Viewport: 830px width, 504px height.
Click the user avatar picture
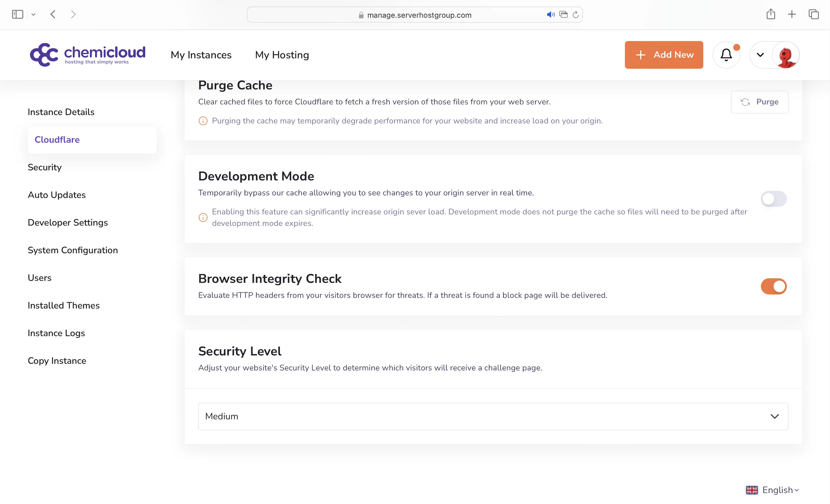tap(786, 55)
